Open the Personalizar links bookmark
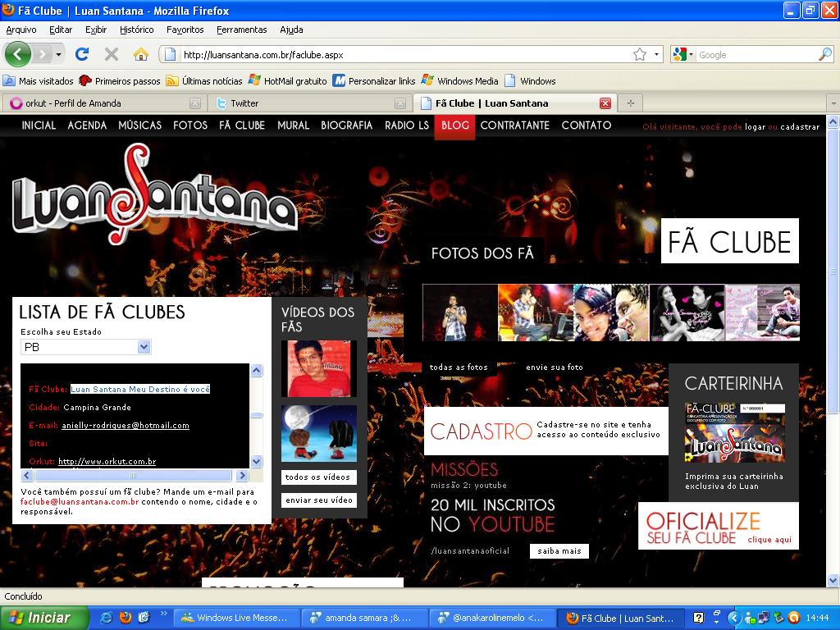 click(374, 81)
